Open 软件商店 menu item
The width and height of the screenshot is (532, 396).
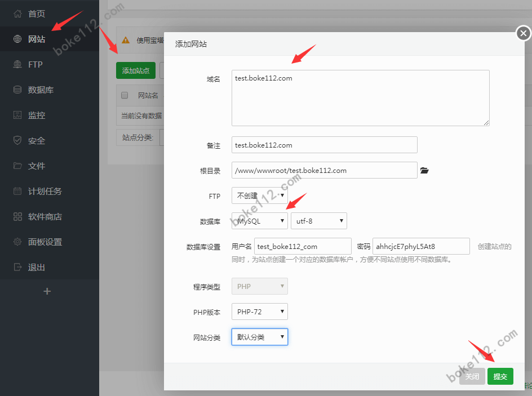coord(50,217)
